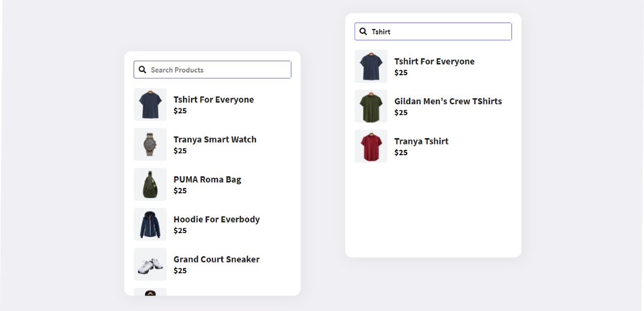Select the Gildan Men's Crew TShirts image
The height and width of the screenshot is (311, 644).
pos(371,106)
